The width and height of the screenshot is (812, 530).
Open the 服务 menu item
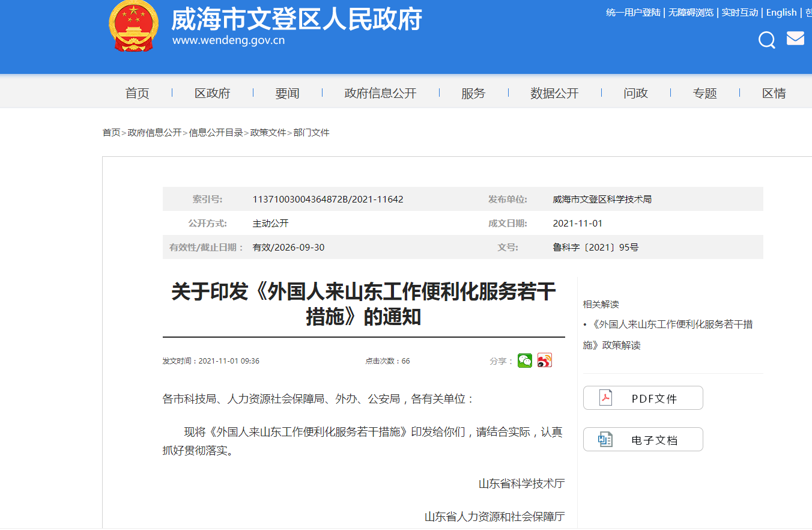474,93
